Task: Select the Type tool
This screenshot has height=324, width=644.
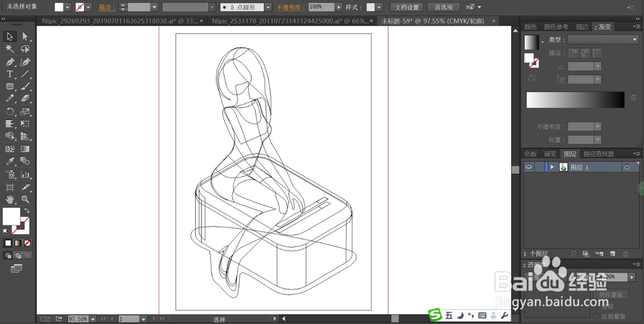Action: click(x=10, y=74)
